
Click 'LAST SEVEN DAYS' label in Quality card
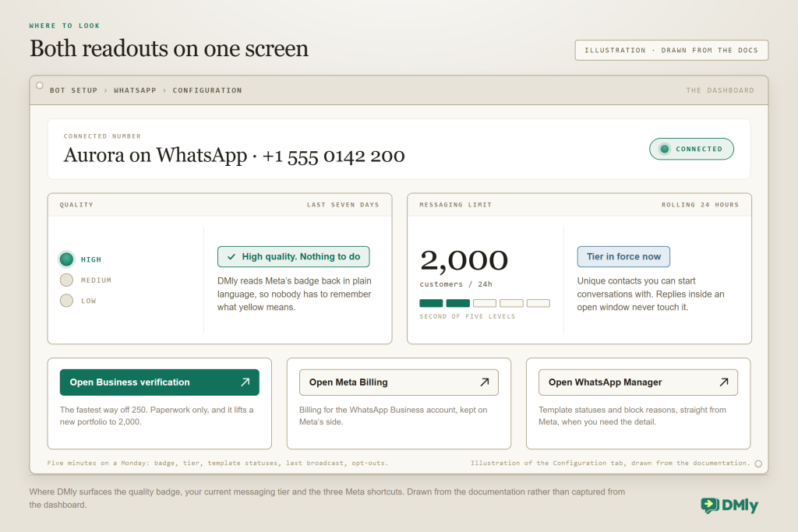pyautogui.click(x=343, y=205)
